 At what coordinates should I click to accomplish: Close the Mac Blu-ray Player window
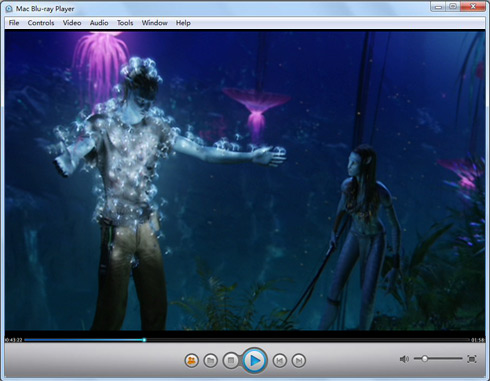tap(473, 7)
